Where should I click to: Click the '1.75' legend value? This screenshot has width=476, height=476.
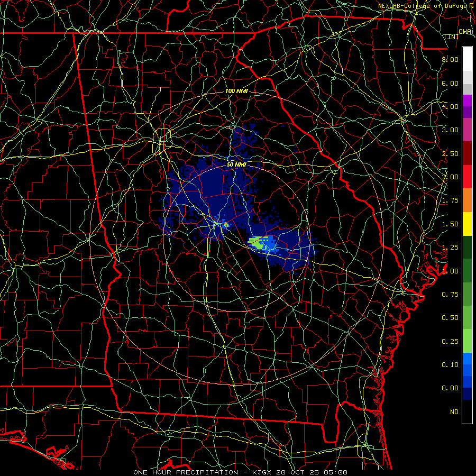[450, 200]
